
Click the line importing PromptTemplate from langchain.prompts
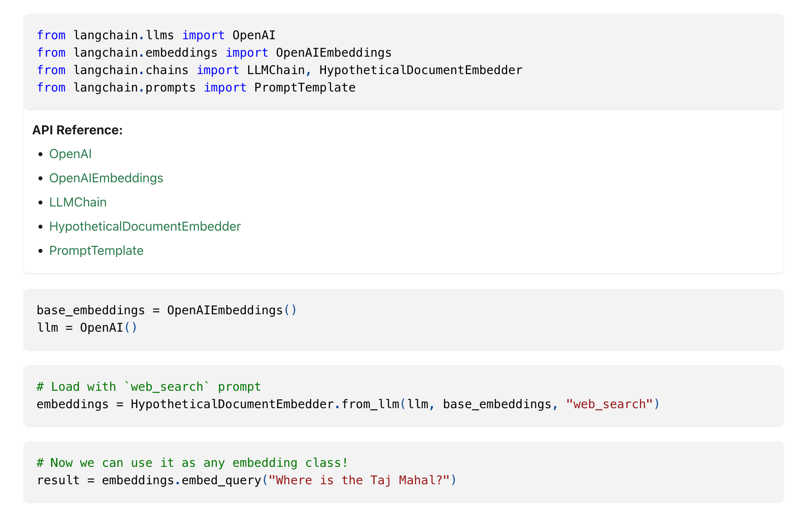point(196,88)
